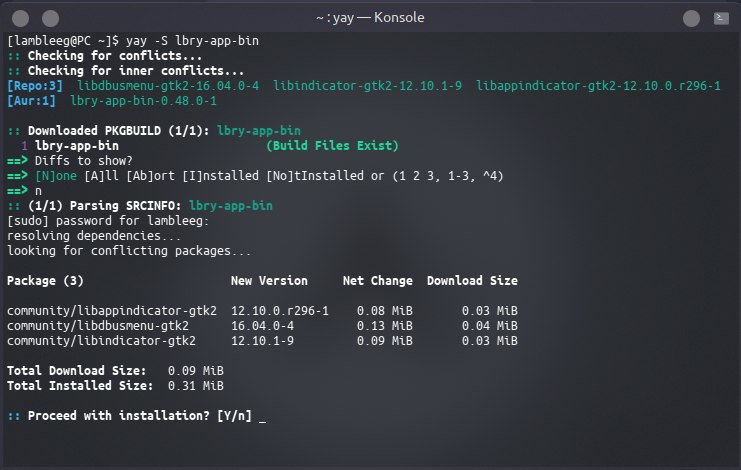The height and width of the screenshot is (470, 741).
Task: Click the command 'yay -S lbry-app-bin'
Action: click(x=192, y=41)
